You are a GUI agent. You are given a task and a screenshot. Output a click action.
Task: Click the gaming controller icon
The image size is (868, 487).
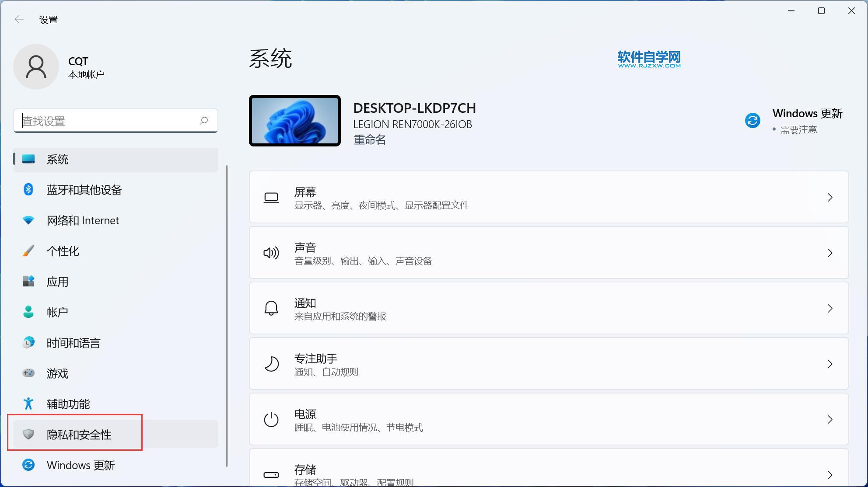(x=28, y=373)
